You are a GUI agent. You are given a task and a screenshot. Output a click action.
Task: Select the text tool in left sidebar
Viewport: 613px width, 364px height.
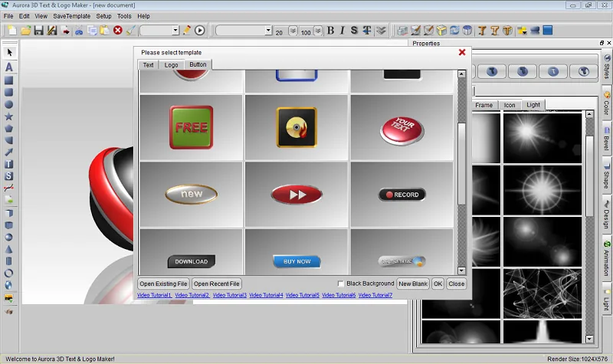[x=8, y=67]
